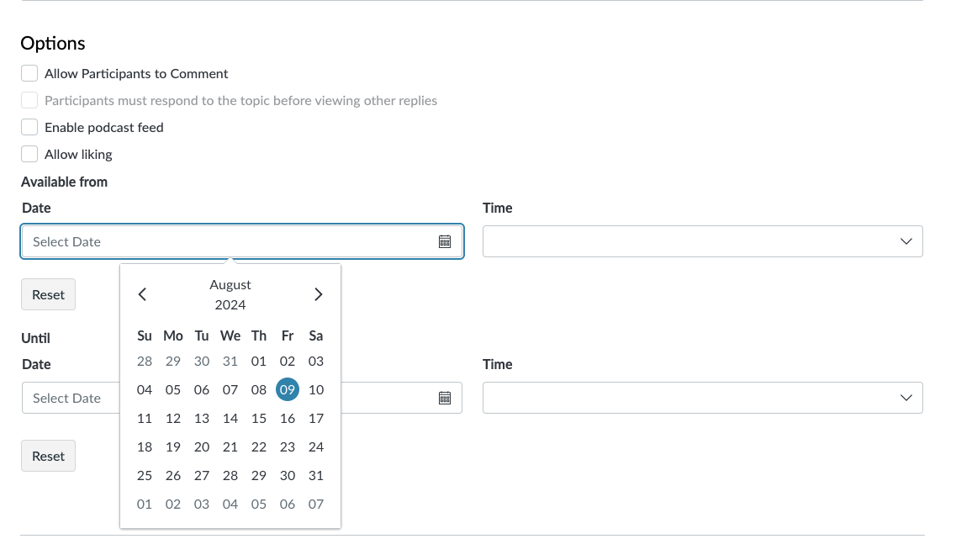Choose August 15 in date picker
Viewport: 956px width, 560px height.
pos(258,419)
